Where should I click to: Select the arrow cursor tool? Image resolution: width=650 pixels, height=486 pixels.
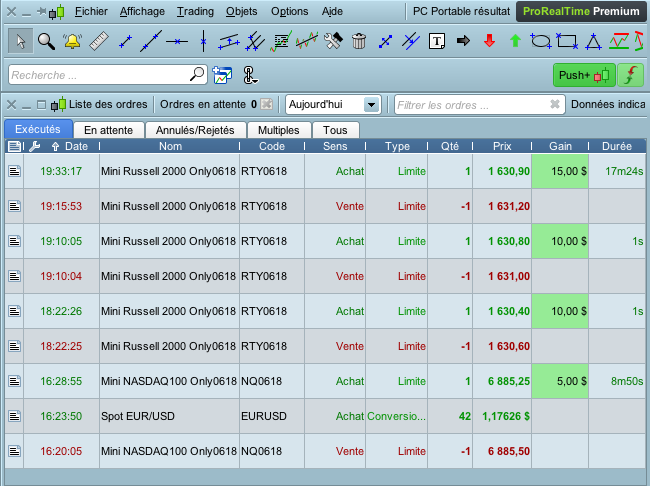[19, 41]
